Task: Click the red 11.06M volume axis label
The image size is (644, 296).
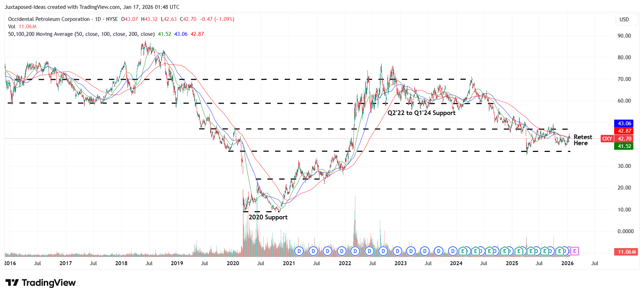Action: [x=626, y=252]
